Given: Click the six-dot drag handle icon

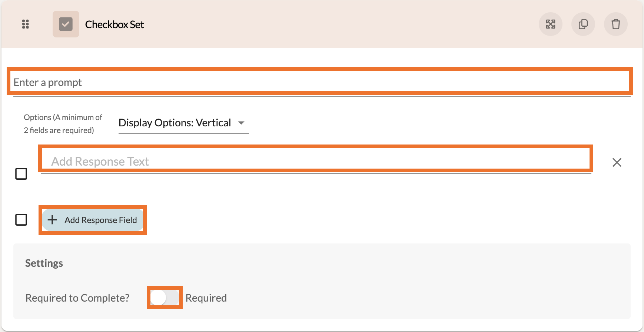Looking at the screenshot, I should [26, 24].
